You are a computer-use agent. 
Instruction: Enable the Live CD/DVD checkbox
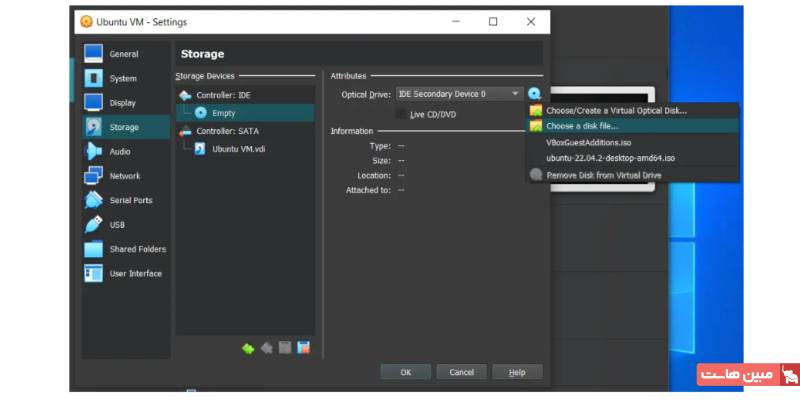[x=402, y=114]
